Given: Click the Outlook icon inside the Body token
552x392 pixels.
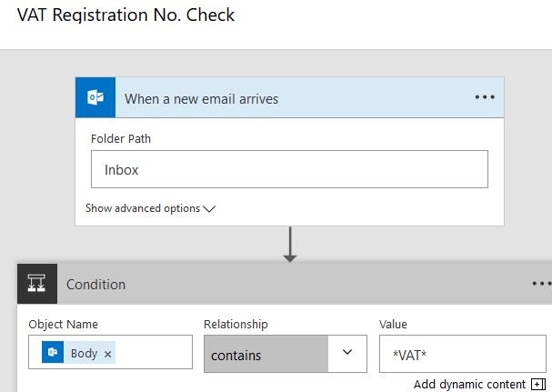Looking at the screenshot, I should 53,353.
